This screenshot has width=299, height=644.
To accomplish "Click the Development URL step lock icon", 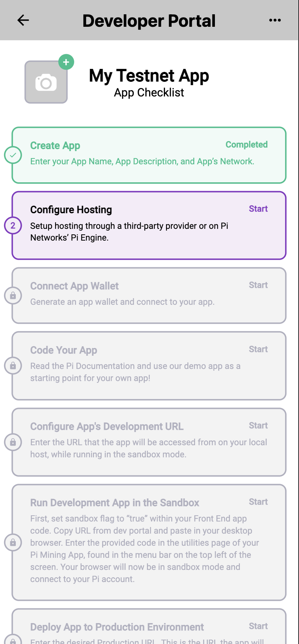I will click(13, 442).
